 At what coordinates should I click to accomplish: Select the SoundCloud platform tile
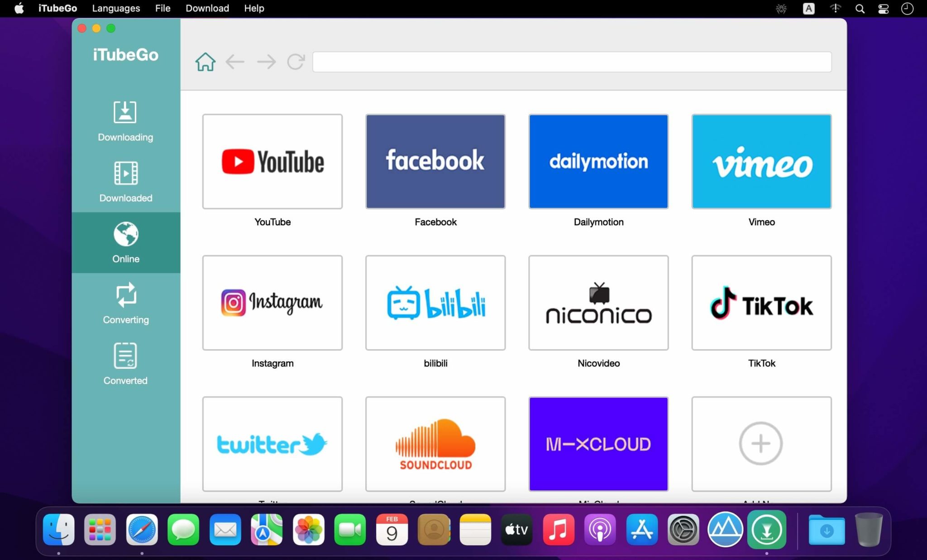[x=435, y=444]
